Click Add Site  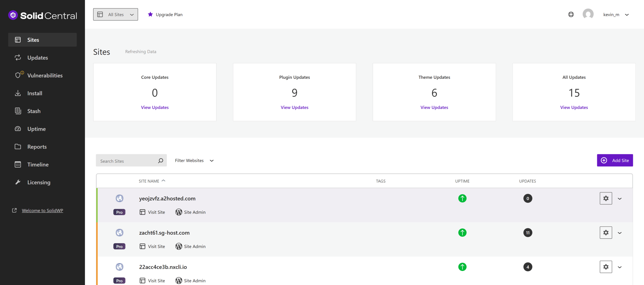click(615, 160)
